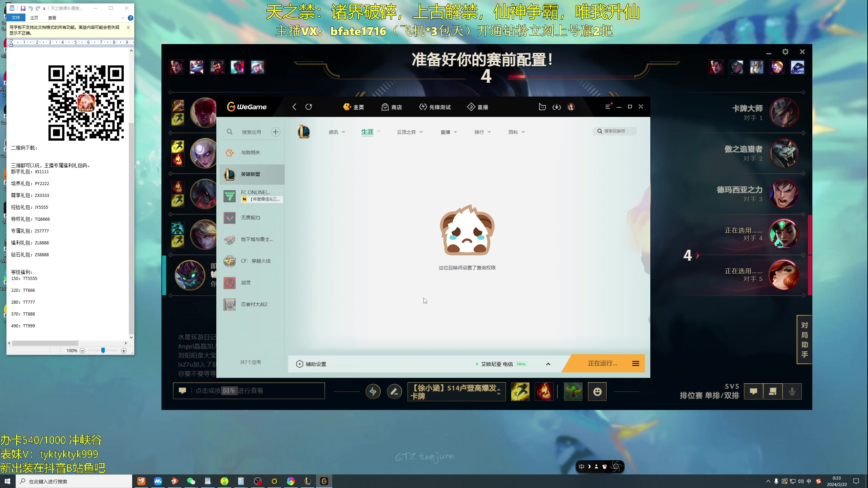Click the 辅助设置 button
The image size is (868, 488).
(311, 364)
